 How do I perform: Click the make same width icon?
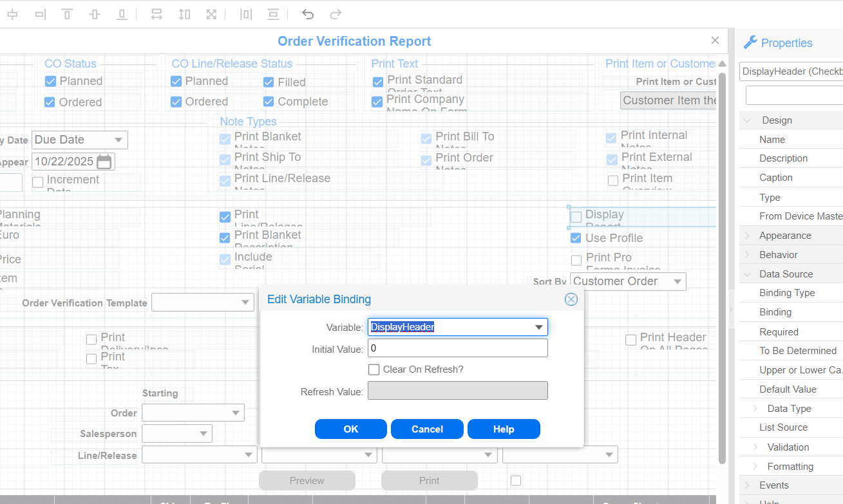click(x=156, y=14)
